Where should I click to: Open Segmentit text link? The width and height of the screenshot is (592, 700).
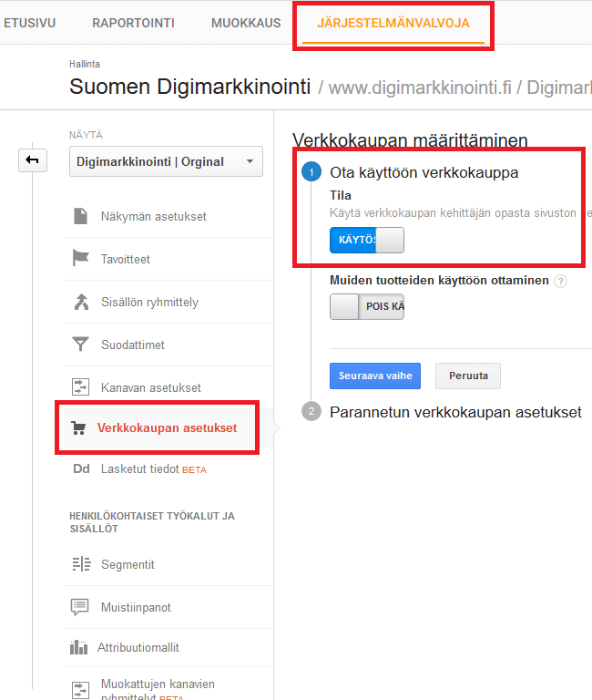128,565
